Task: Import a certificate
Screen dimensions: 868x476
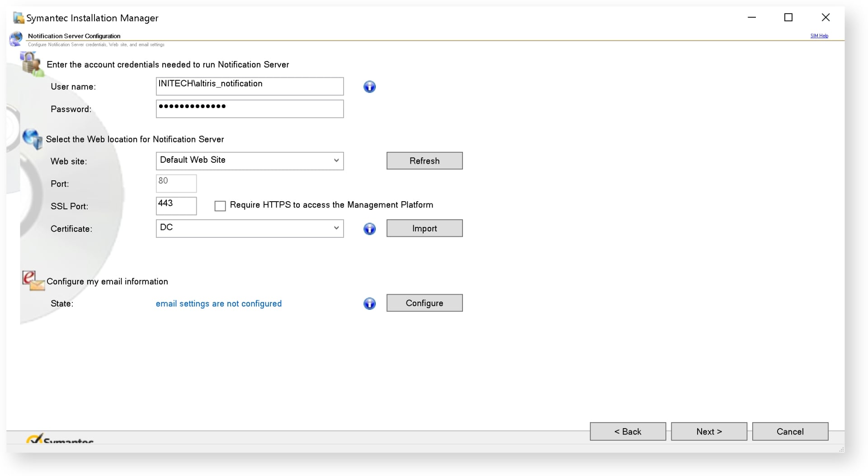Action: point(424,228)
